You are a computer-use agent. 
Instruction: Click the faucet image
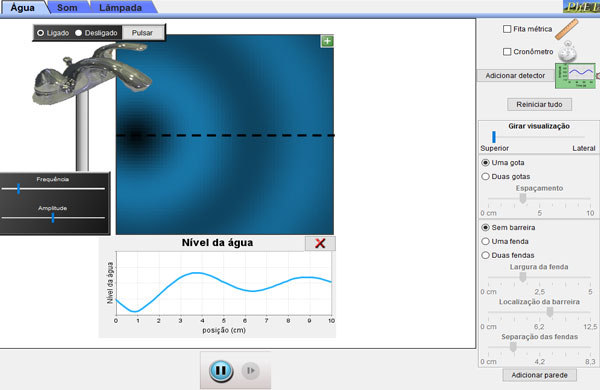pos(92,73)
